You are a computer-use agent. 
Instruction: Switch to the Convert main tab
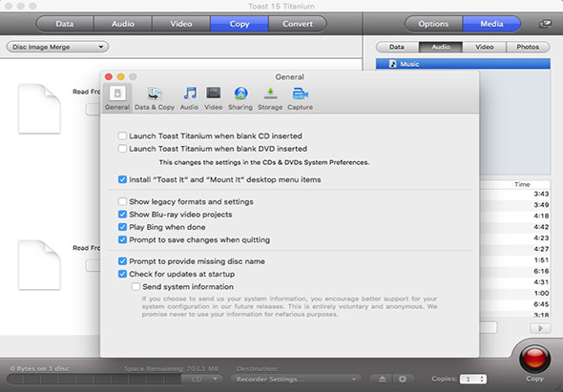pos(298,24)
